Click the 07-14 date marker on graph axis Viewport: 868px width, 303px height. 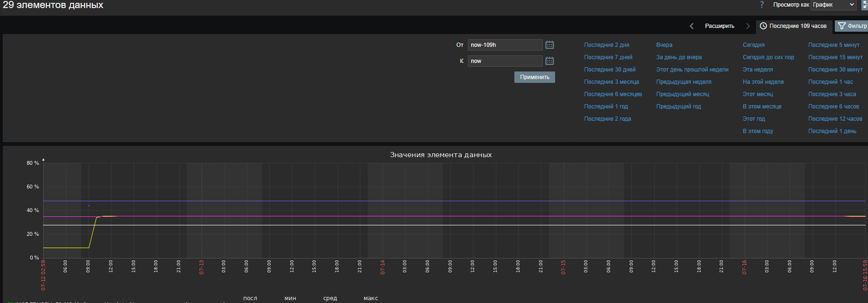383,267
